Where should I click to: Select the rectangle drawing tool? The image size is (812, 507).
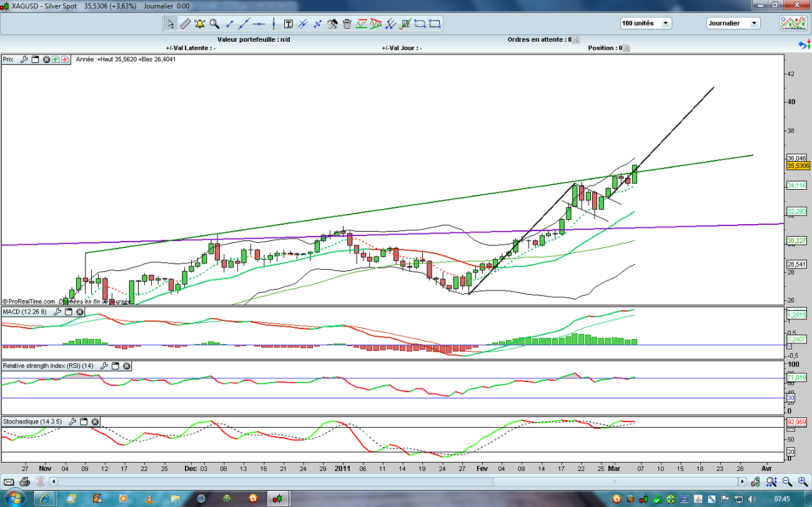click(x=435, y=24)
